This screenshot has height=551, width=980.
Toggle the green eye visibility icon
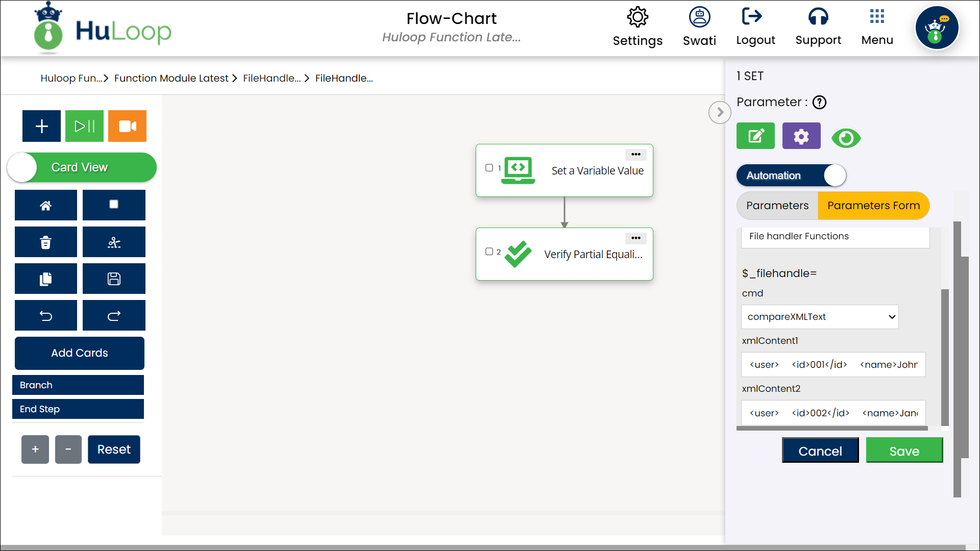point(846,138)
